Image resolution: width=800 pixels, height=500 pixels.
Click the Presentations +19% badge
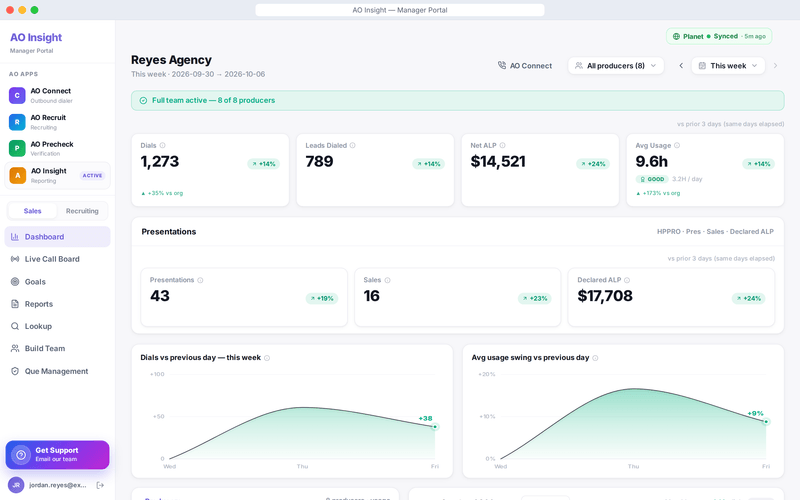[322, 298]
